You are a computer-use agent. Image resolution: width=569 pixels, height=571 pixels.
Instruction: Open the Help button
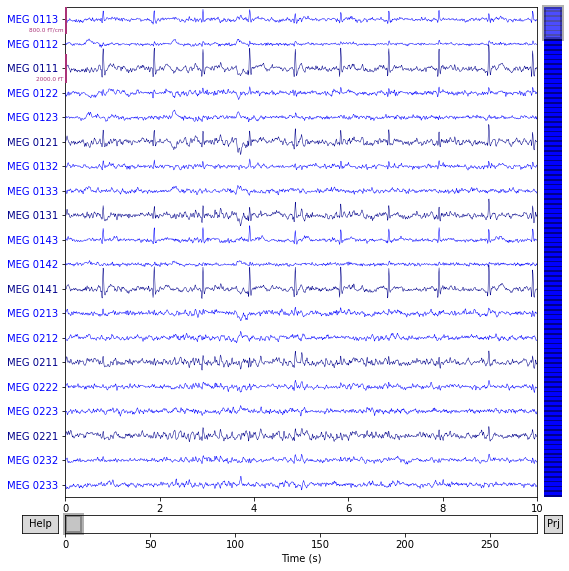[40, 524]
